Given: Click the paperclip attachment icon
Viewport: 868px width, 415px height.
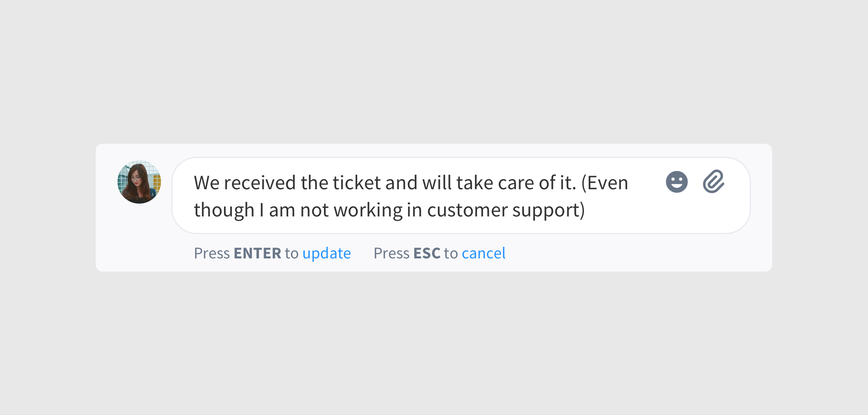Looking at the screenshot, I should tap(714, 181).
